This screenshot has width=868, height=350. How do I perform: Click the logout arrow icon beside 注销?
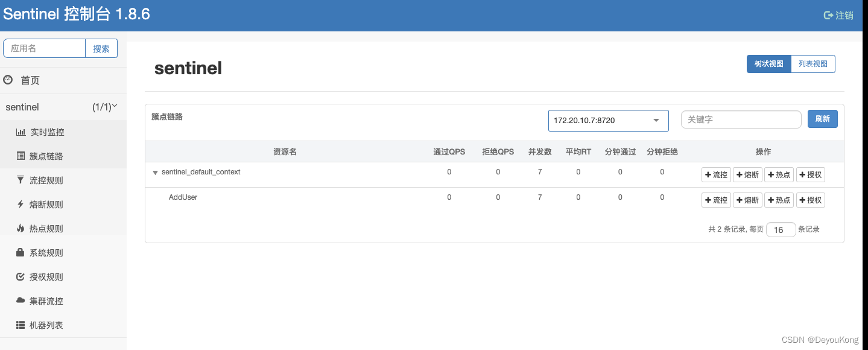[828, 15]
